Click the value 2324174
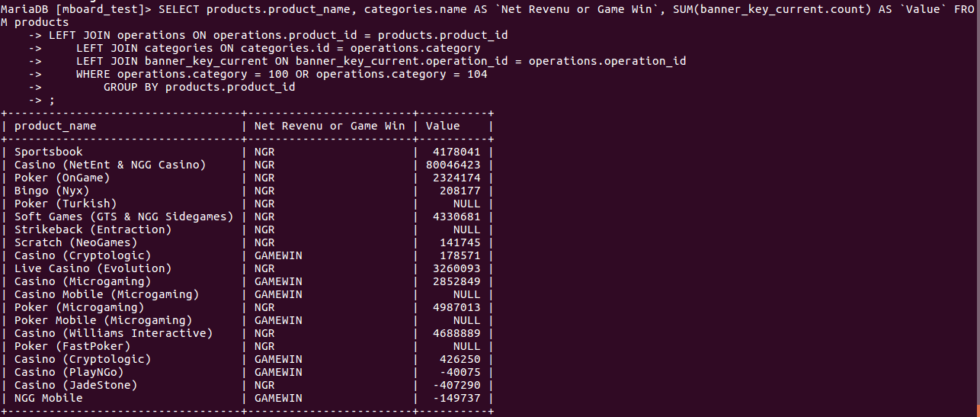Image resolution: width=980 pixels, height=417 pixels. [x=456, y=178]
